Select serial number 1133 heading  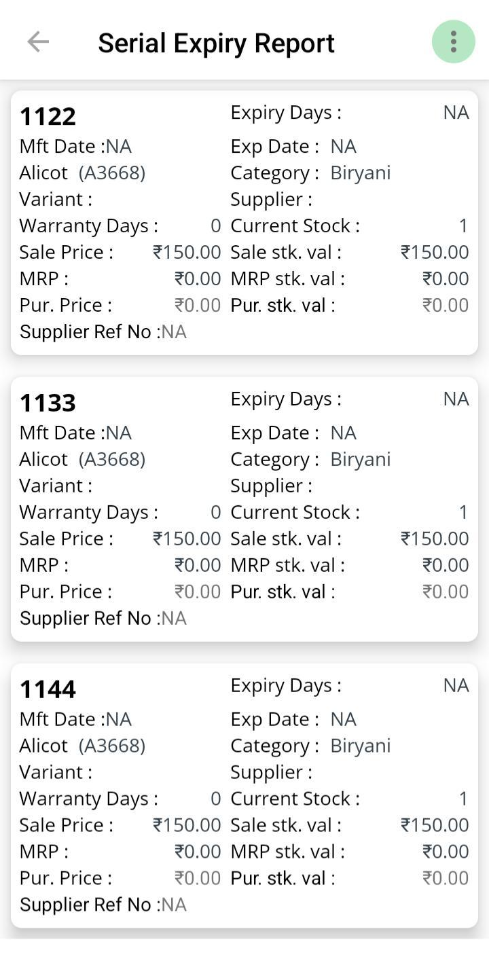tap(48, 403)
